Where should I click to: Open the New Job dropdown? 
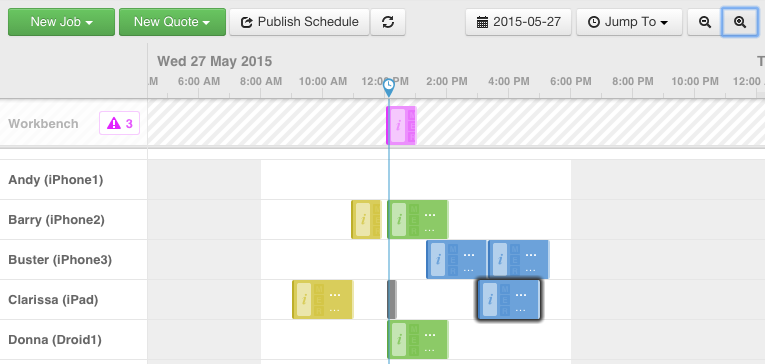tap(61, 22)
